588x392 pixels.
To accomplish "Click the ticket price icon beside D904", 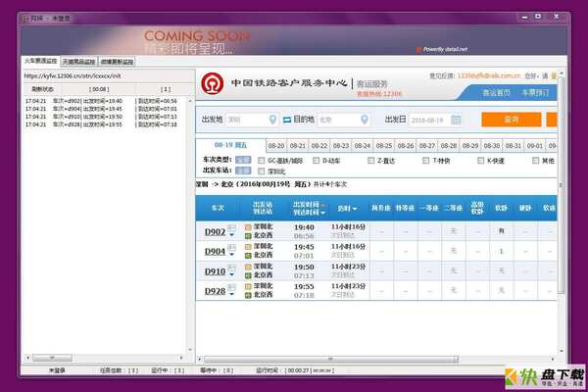I will tap(231, 247).
